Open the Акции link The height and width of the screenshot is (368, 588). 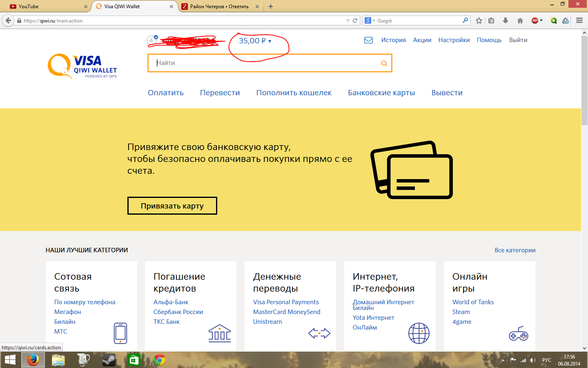(x=422, y=40)
